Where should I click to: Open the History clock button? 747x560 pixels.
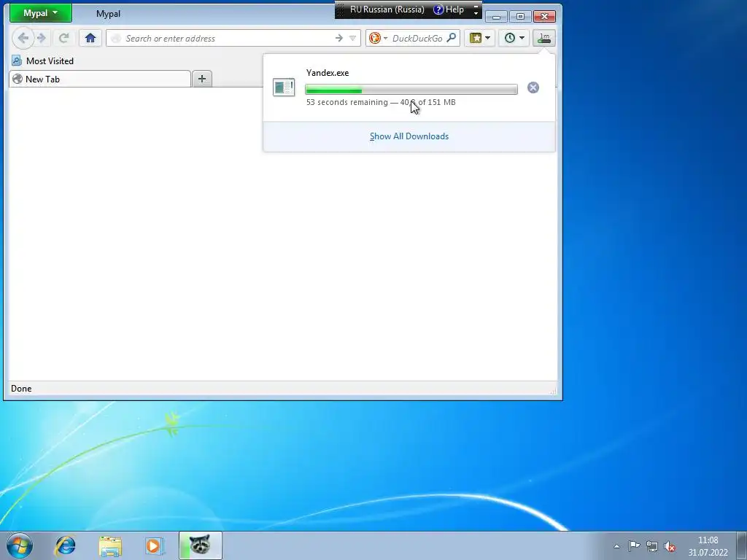pos(510,38)
